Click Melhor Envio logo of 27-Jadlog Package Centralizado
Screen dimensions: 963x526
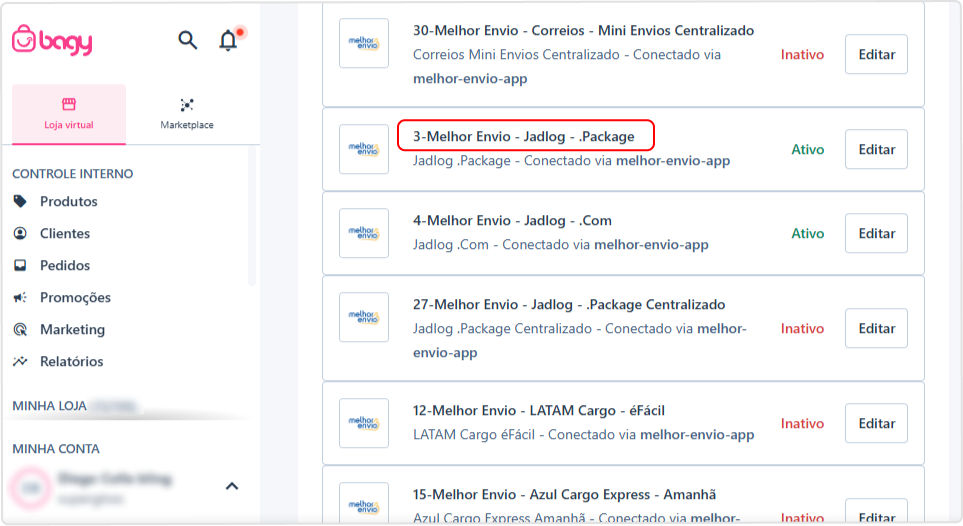pos(364,317)
